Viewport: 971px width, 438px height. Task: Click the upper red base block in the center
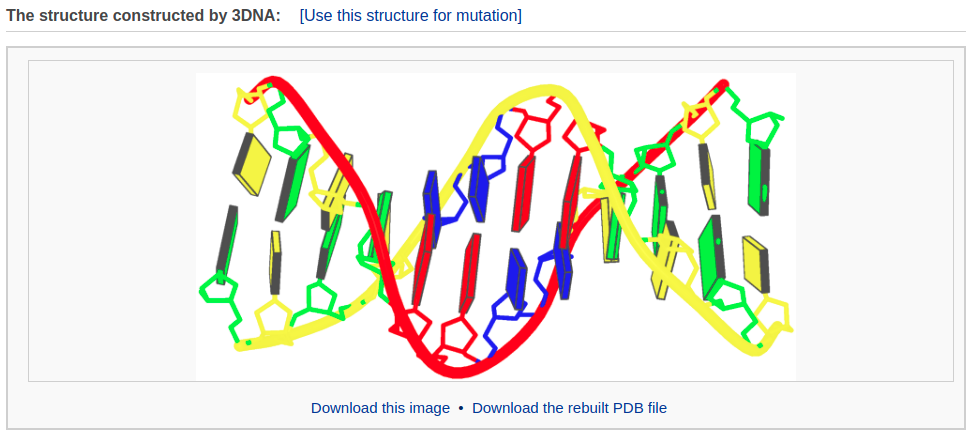click(x=524, y=193)
